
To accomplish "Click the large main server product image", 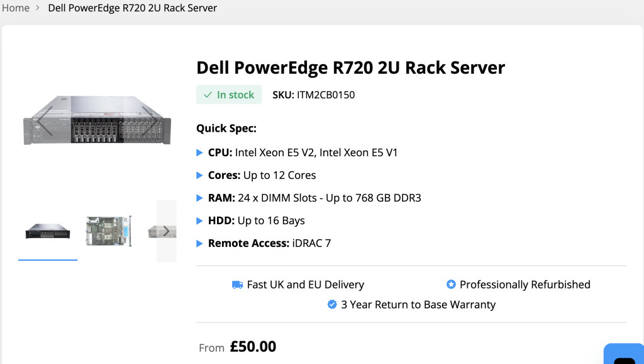I will click(x=97, y=120).
